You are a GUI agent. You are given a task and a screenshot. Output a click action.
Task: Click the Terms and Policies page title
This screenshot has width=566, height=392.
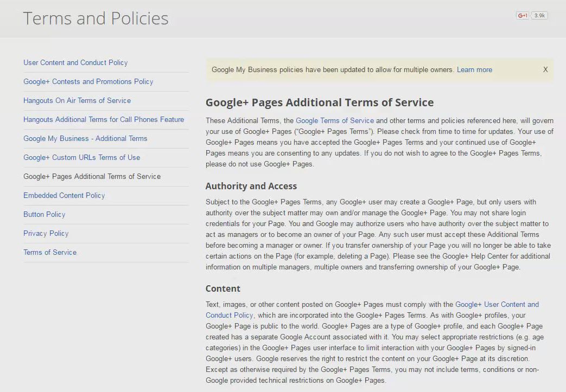[x=96, y=18]
